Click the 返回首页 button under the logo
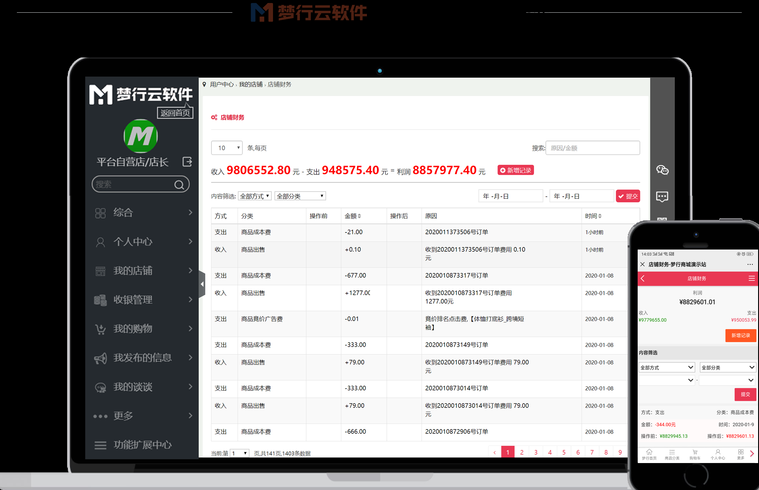Viewport: 759px width, 490px height. [x=175, y=113]
